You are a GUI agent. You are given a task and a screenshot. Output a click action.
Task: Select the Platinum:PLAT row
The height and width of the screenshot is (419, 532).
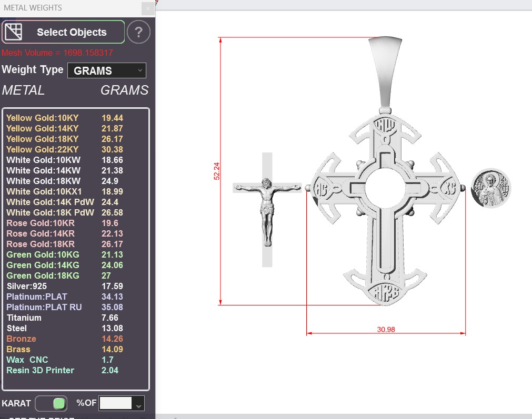[65, 297]
